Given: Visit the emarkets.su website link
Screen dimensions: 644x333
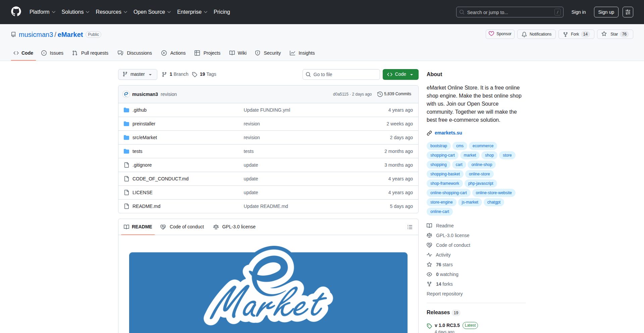Looking at the screenshot, I should 448,133.
